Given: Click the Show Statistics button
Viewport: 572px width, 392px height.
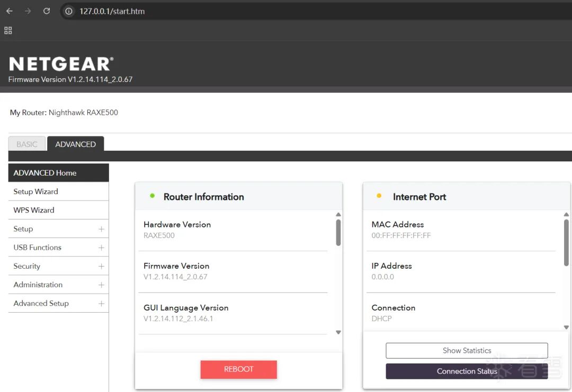Looking at the screenshot, I should click(x=467, y=350).
